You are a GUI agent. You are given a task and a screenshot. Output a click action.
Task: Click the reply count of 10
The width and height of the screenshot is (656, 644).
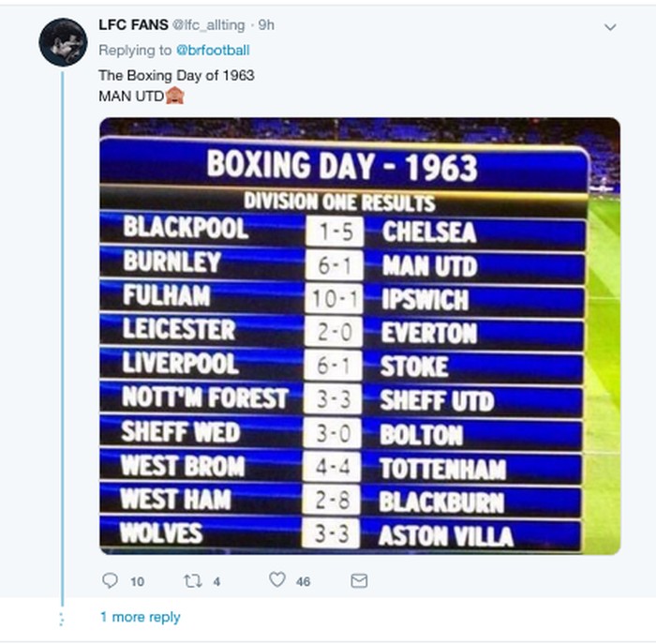tap(137, 582)
